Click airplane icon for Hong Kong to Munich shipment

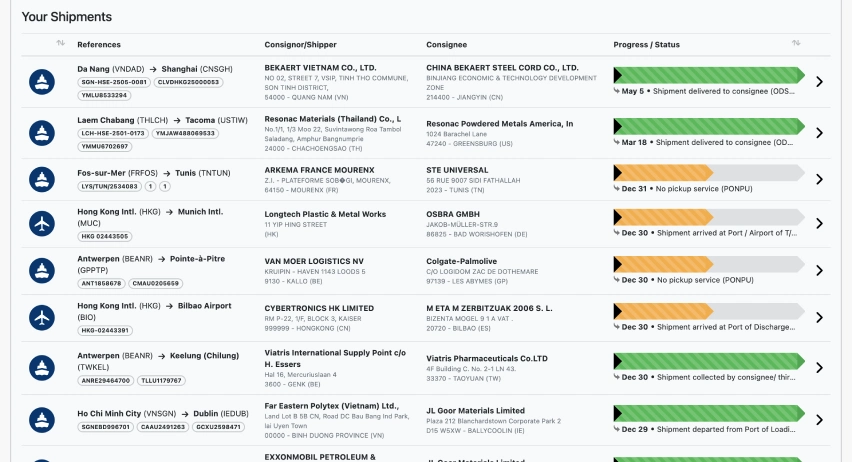tap(42, 223)
